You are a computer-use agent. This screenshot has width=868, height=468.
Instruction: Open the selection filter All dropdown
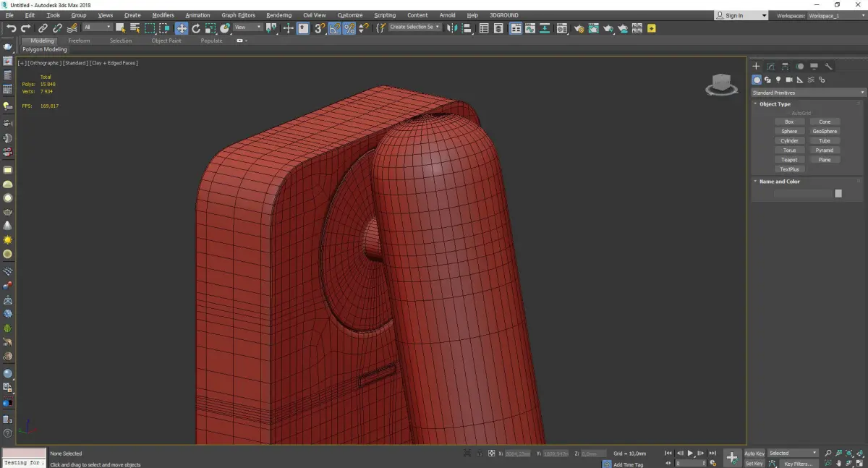coord(97,27)
